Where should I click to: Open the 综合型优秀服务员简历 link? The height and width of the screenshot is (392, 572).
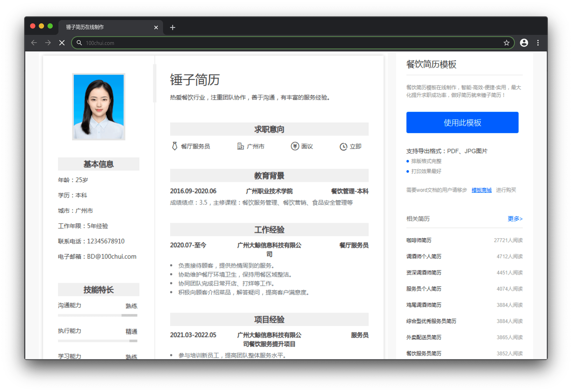click(431, 321)
